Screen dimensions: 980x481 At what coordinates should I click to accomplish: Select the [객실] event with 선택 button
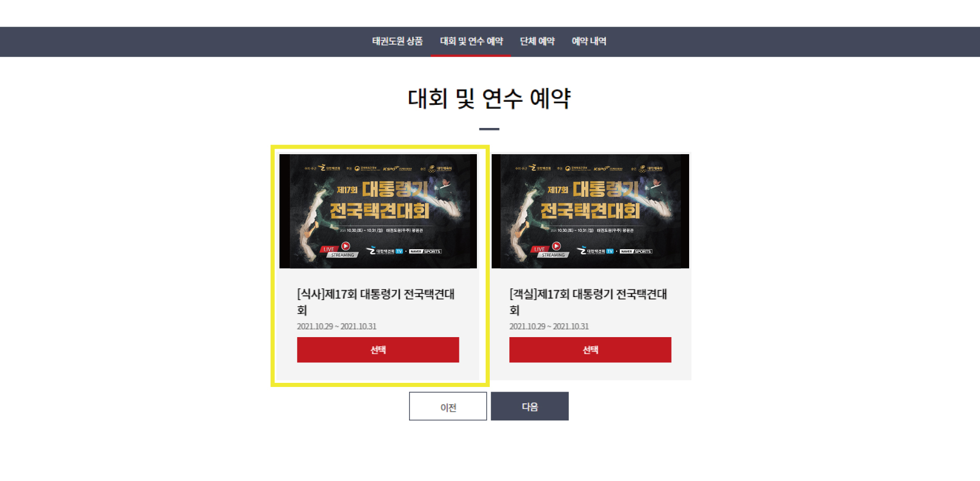coord(590,350)
